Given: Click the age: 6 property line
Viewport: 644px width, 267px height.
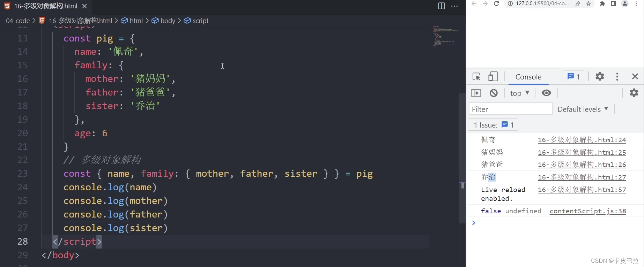Looking at the screenshot, I should (91, 133).
